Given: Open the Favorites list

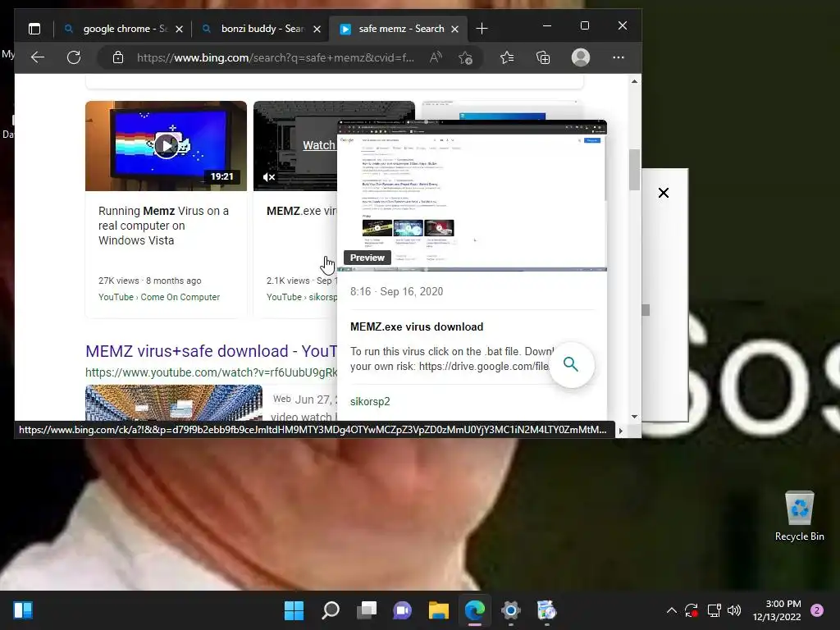Looking at the screenshot, I should pos(507,57).
